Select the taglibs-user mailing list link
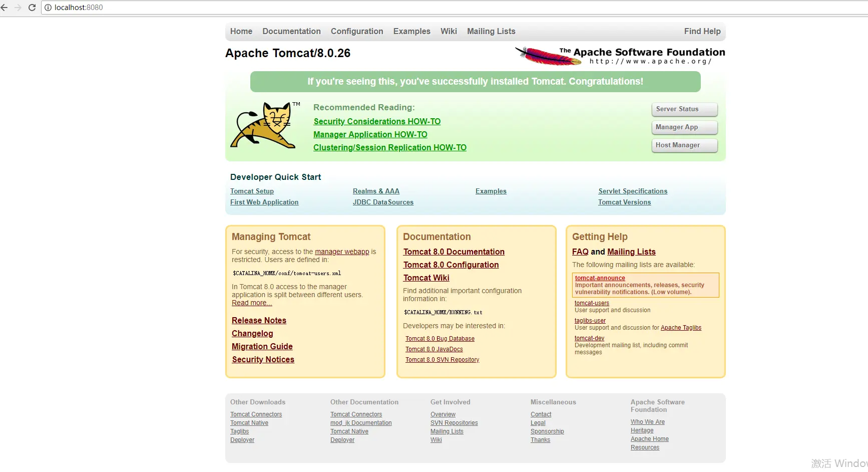The height and width of the screenshot is (472, 868). click(590, 321)
